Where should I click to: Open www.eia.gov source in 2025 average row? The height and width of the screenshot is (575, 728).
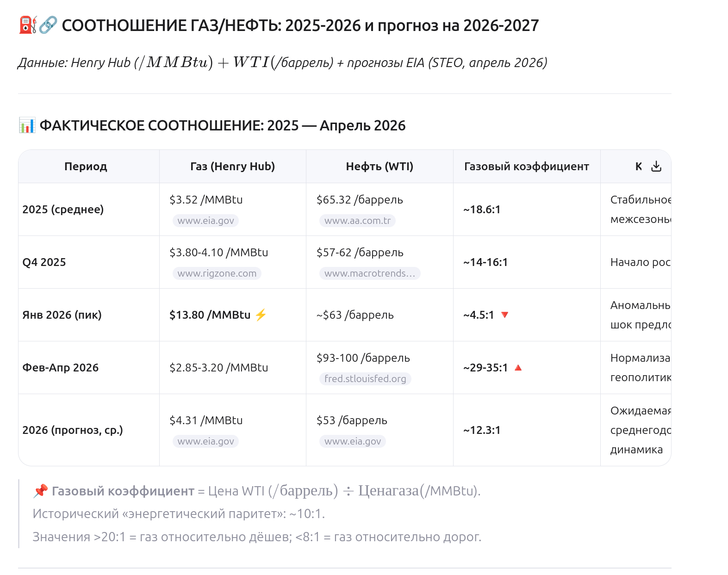[205, 221]
